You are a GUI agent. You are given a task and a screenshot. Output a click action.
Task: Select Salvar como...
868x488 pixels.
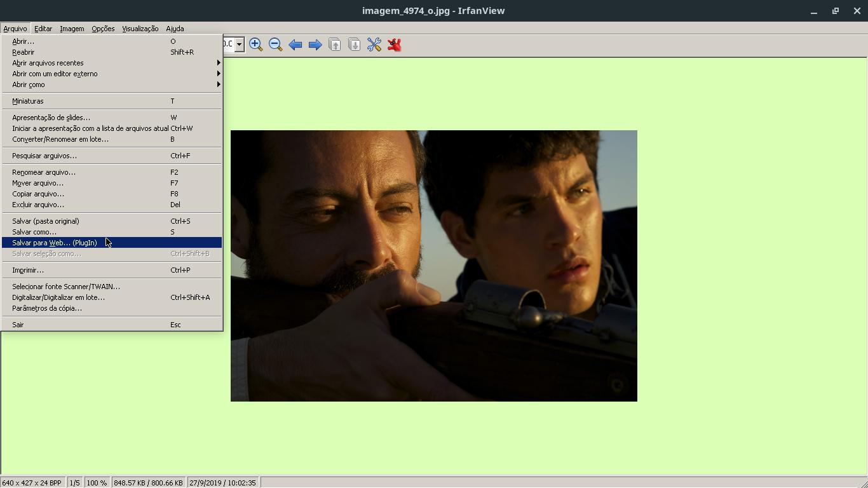[x=112, y=232]
